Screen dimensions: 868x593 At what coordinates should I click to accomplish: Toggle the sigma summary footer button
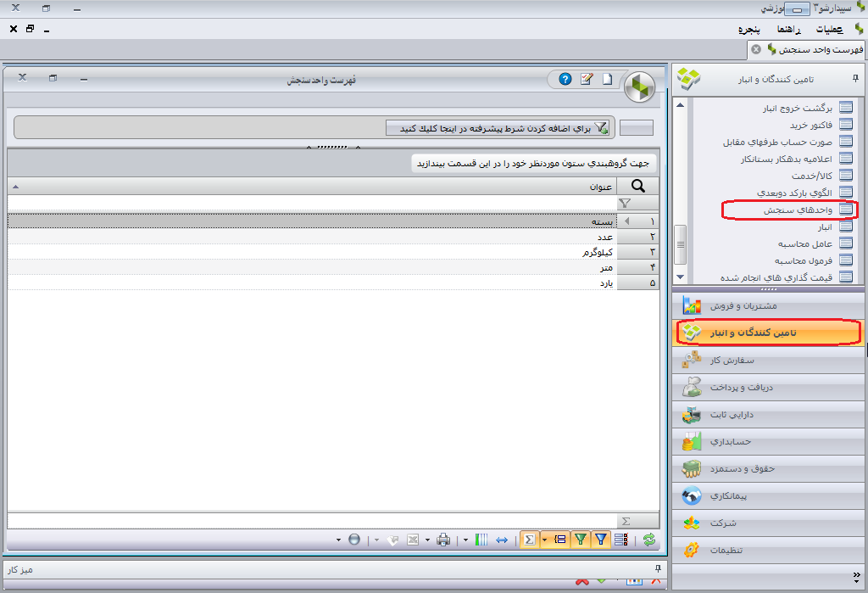(529, 540)
